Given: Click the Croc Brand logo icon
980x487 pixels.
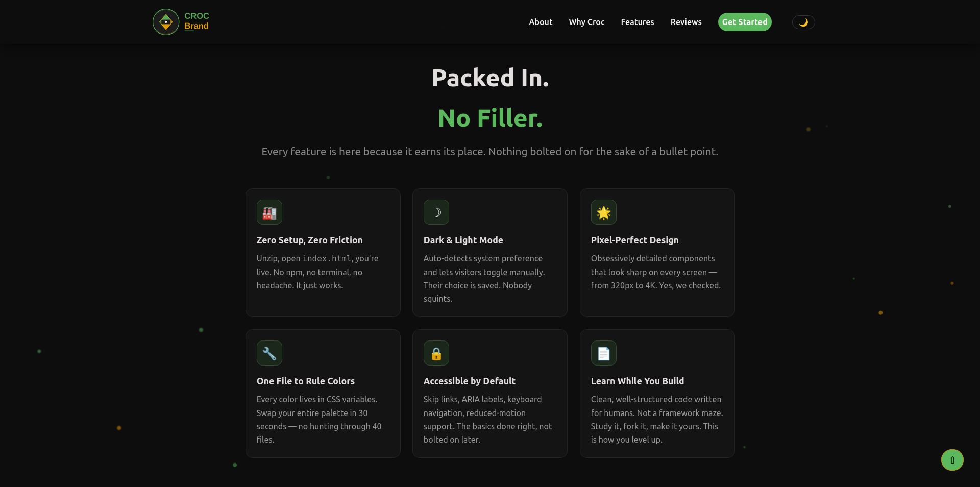Looking at the screenshot, I should click(x=166, y=22).
